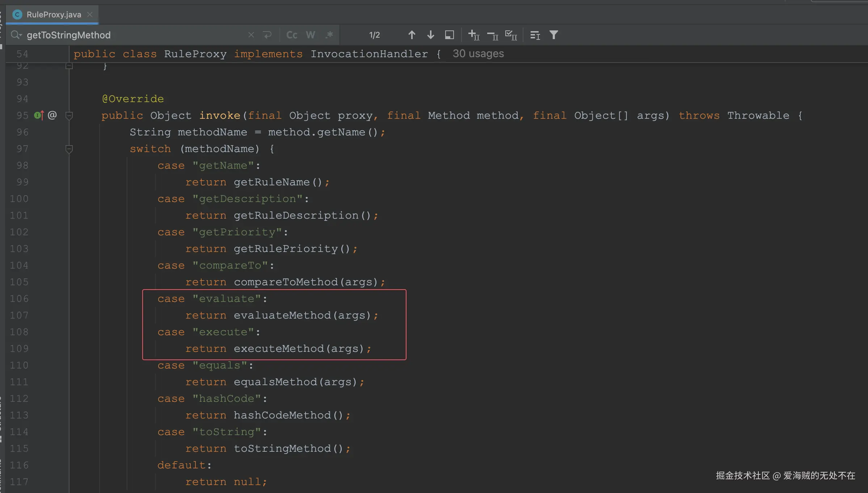
Task: Jump to next search occurrence arrow
Action: (x=430, y=35)
